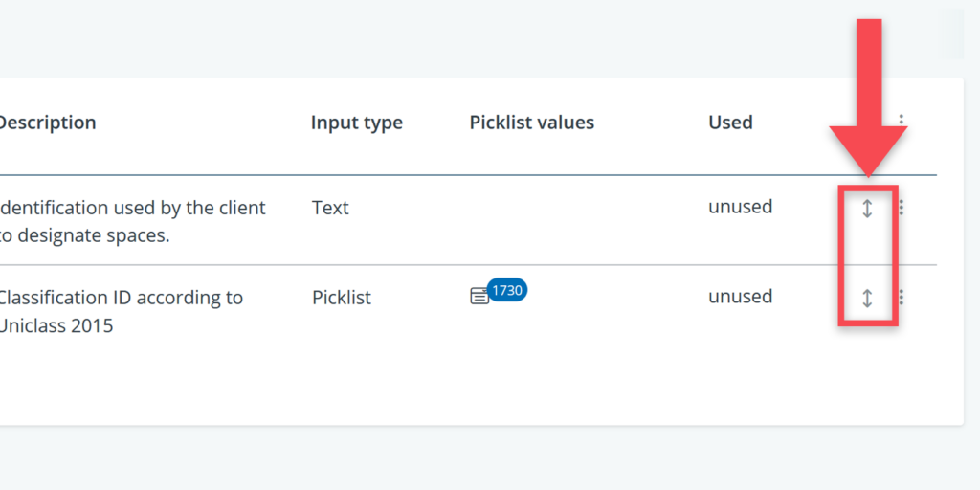Select the Picklist input type cell

[342, 298]
